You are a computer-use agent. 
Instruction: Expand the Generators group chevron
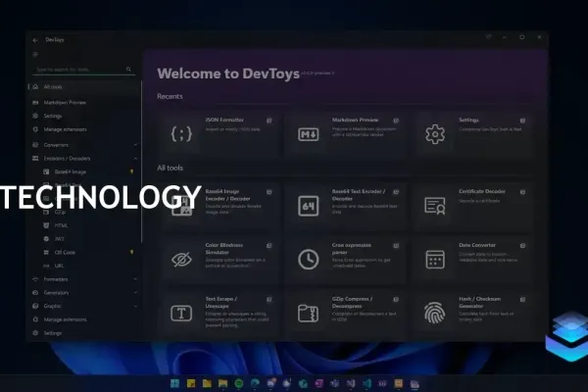(x=135, y=293)
